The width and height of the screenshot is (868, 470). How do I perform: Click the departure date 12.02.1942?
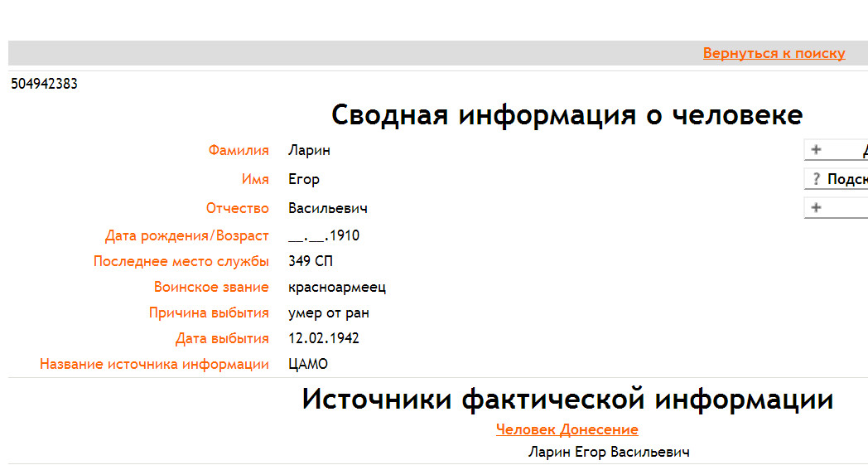click(323, 339)
